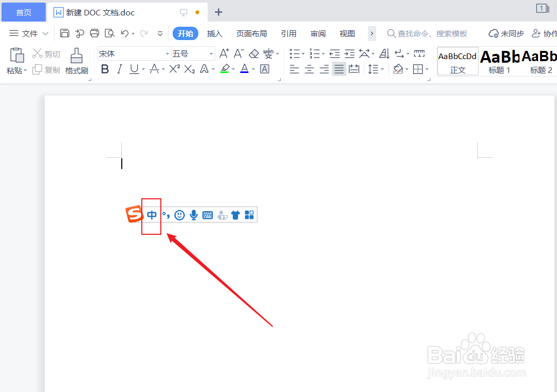Apply superscript X² formatting
The width and height of the screenshot is (557, 392).
pos(174,69)
